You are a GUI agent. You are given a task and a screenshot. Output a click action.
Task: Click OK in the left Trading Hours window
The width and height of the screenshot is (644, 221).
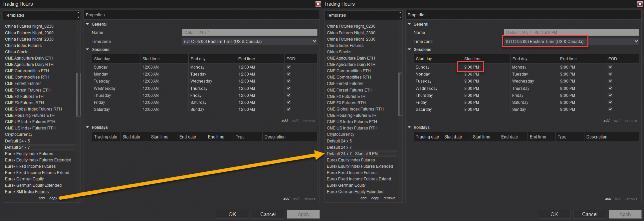click(232, 214)
